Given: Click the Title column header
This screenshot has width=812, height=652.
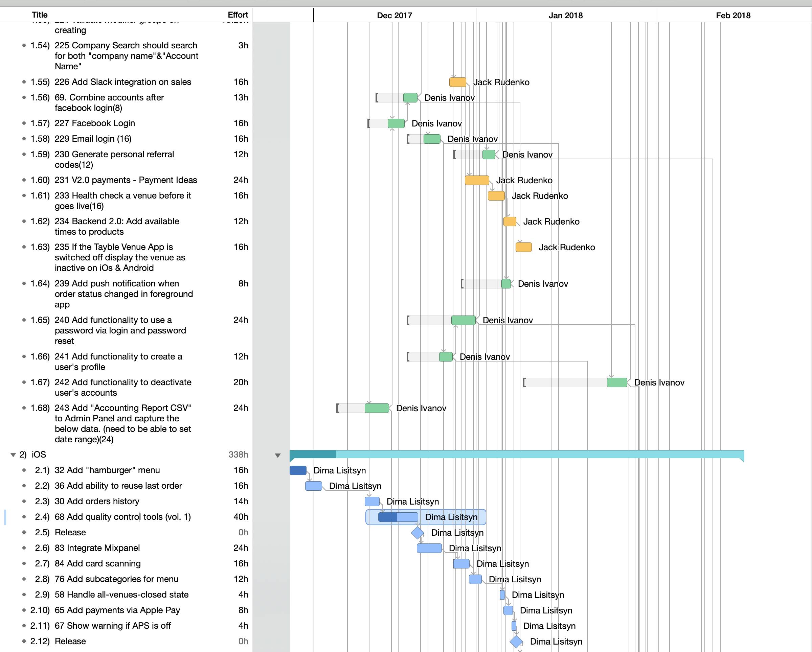Looking at the screenshot, I should [40, 15].
